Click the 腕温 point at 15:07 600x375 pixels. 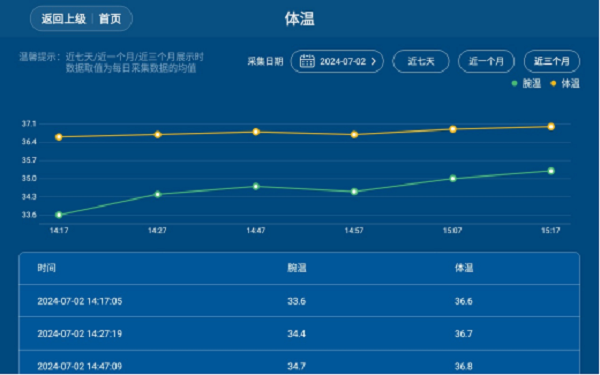(x=453, y=178)
